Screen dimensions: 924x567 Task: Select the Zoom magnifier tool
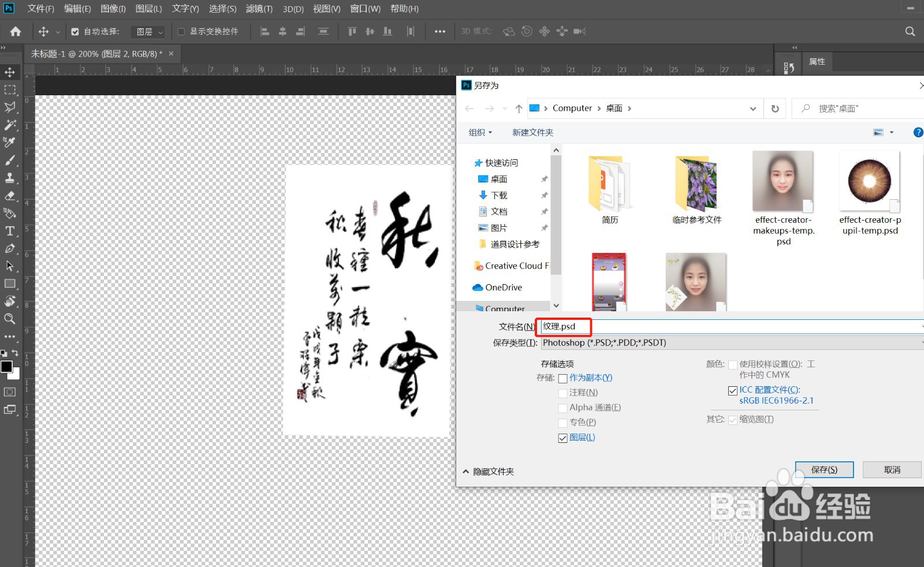coord(10,319)
